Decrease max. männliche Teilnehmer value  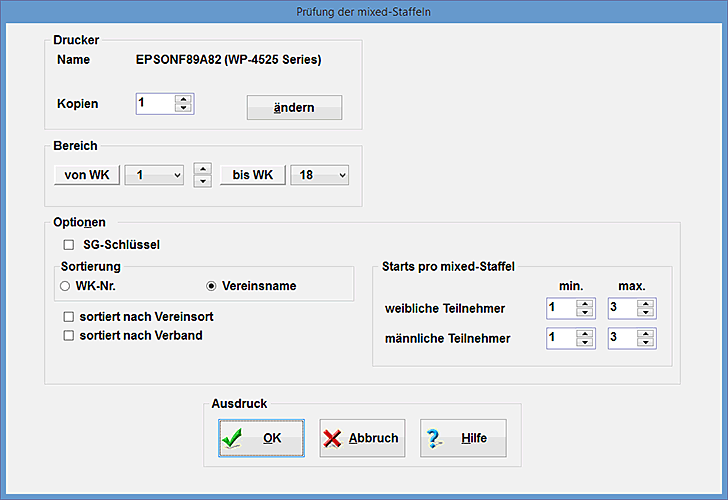[645, 344]
